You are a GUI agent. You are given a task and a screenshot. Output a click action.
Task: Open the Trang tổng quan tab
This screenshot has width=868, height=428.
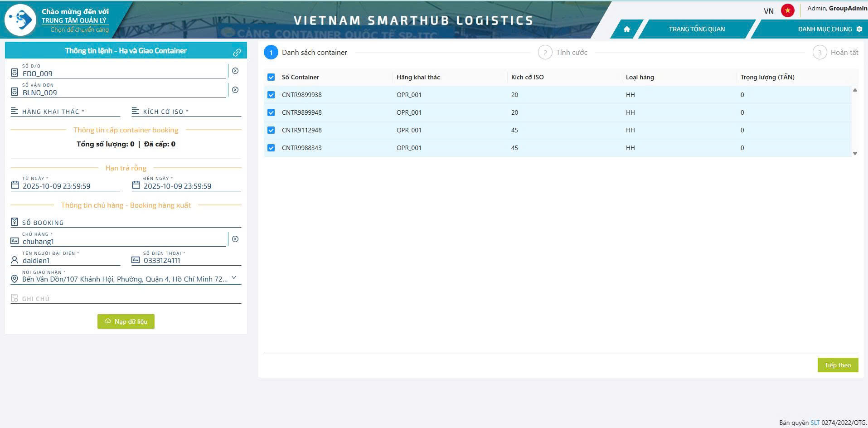(697, 29)
